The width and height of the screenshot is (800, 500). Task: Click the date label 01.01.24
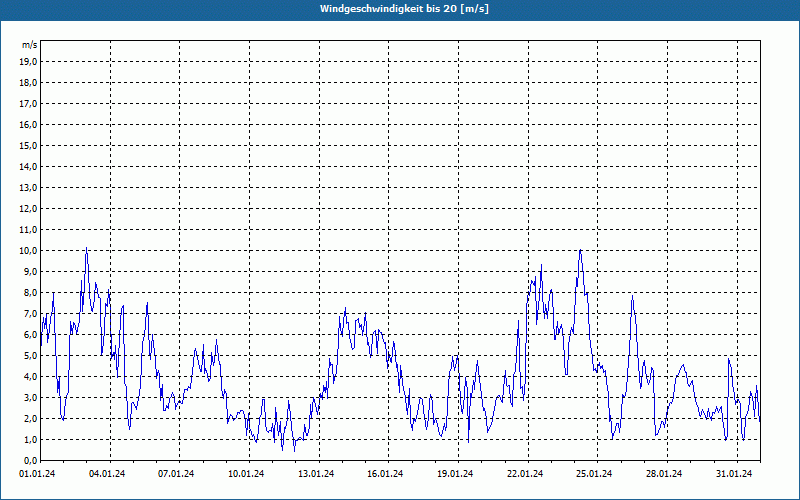(37, 474)
